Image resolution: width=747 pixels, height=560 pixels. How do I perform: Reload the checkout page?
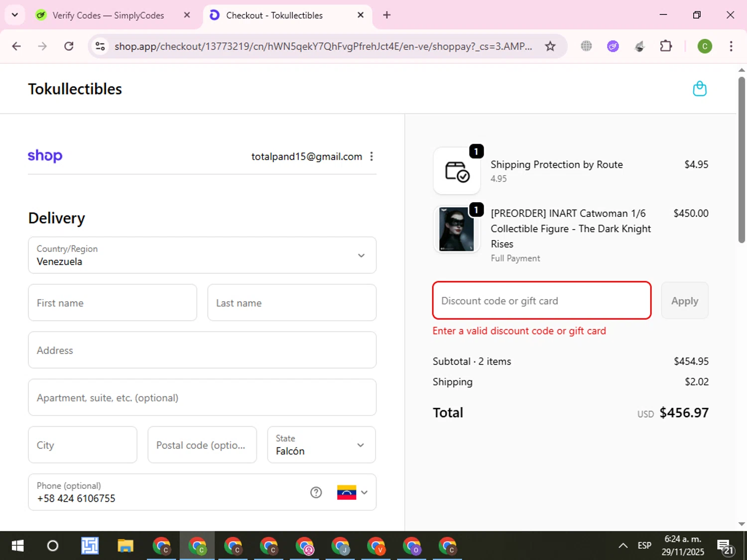point(69,46)
